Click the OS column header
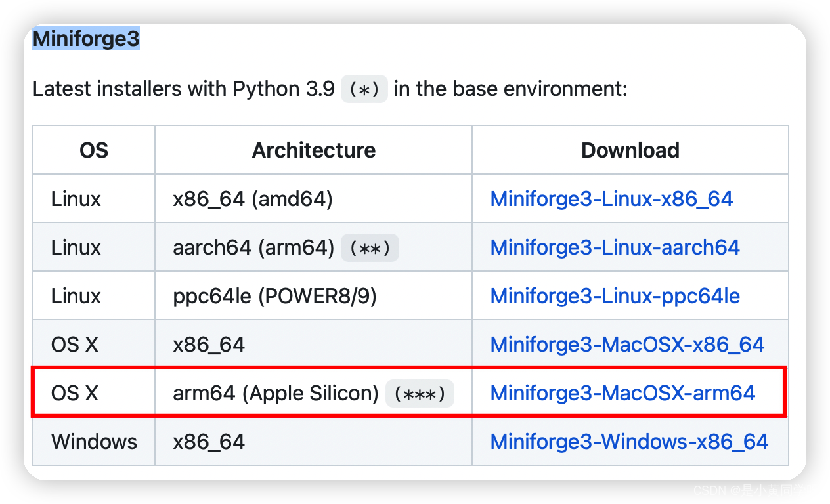Viewport: 830px width, 504px height. pos(94,150)
